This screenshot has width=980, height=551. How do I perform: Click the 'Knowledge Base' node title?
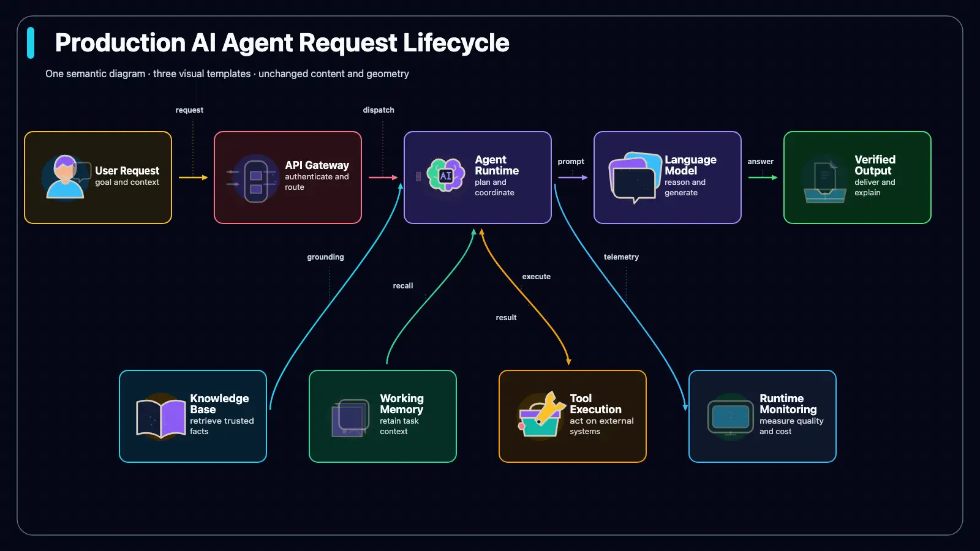(x=219, y=404)
